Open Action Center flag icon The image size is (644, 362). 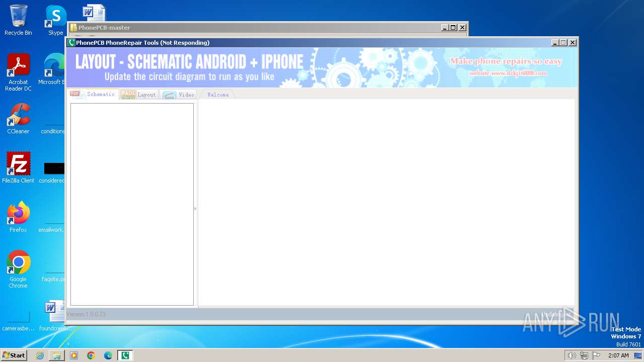tap(596, 355)
